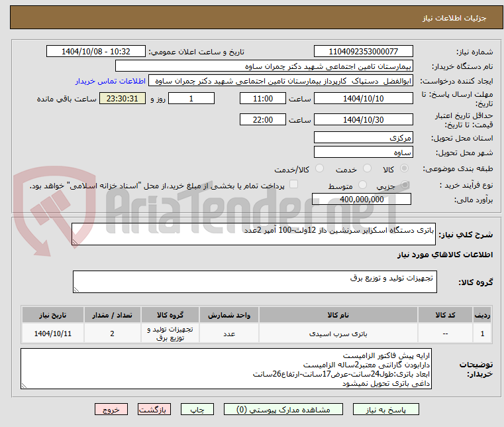The height and width of the screenshot is (427, 504).
Task: Click the خروج exit button
Action: [111, 409]
